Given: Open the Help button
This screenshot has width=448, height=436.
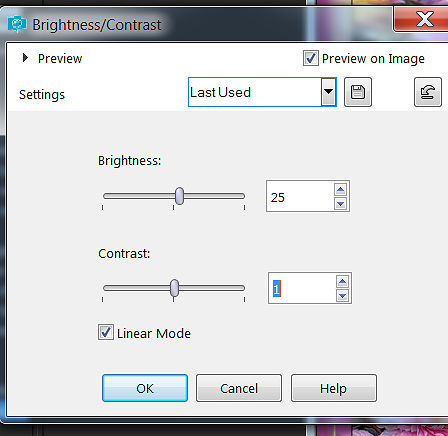Looking at the screenshot, I should (334, 388).
